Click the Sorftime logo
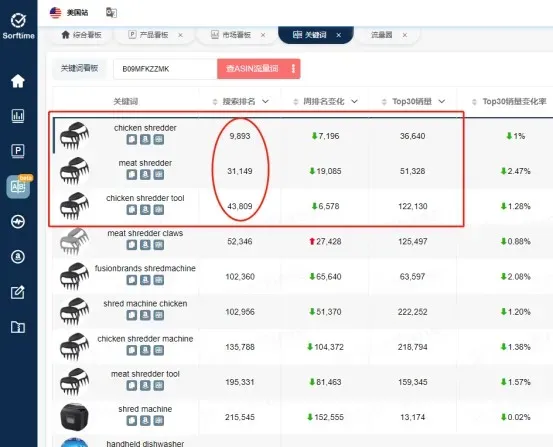 pyautogui.click(x=18, y=26)
